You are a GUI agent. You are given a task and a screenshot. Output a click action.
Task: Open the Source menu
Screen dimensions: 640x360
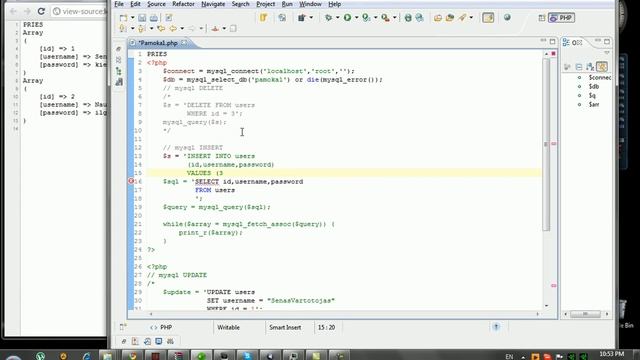[x=156, y=4]
